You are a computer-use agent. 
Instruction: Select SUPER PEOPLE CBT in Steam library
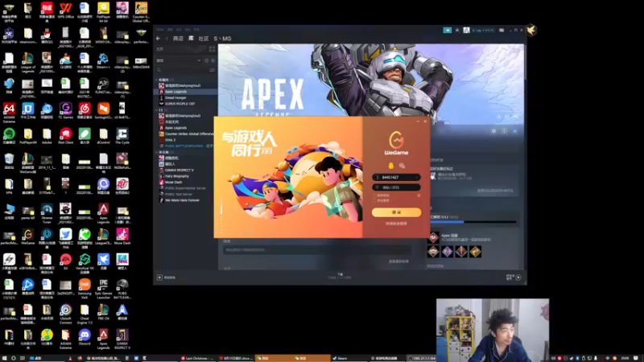(180, 104)
